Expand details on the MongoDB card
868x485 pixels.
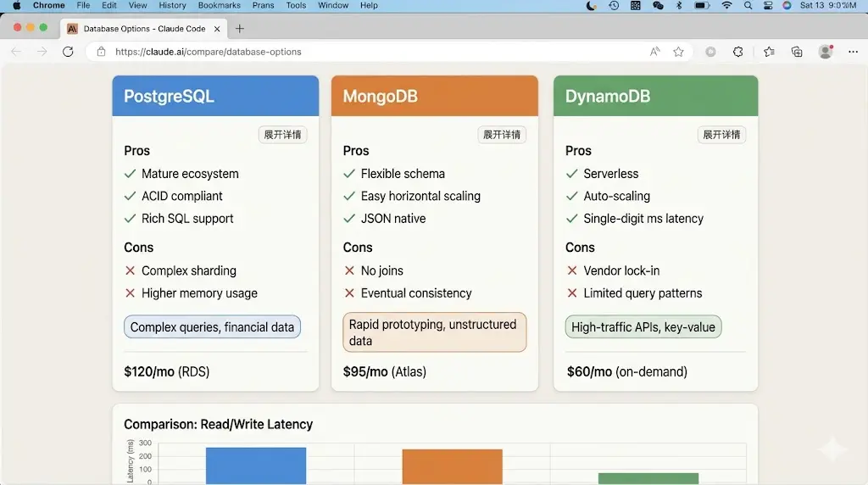(x=502, y=135)
